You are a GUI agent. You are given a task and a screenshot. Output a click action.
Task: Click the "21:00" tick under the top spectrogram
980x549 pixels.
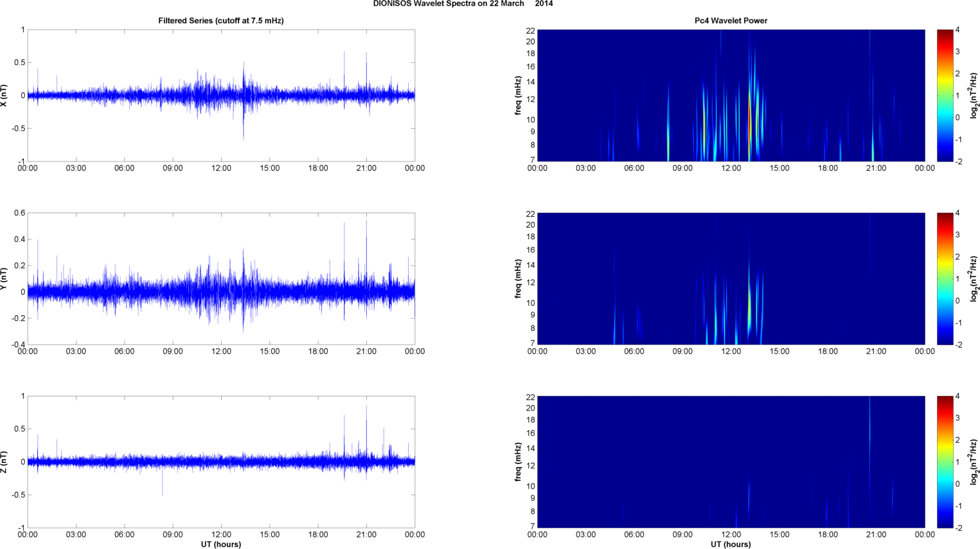pos(876,168)
